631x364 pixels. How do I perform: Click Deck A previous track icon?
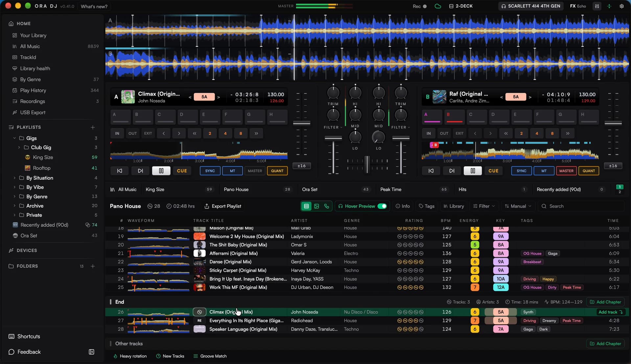[120, 171]
